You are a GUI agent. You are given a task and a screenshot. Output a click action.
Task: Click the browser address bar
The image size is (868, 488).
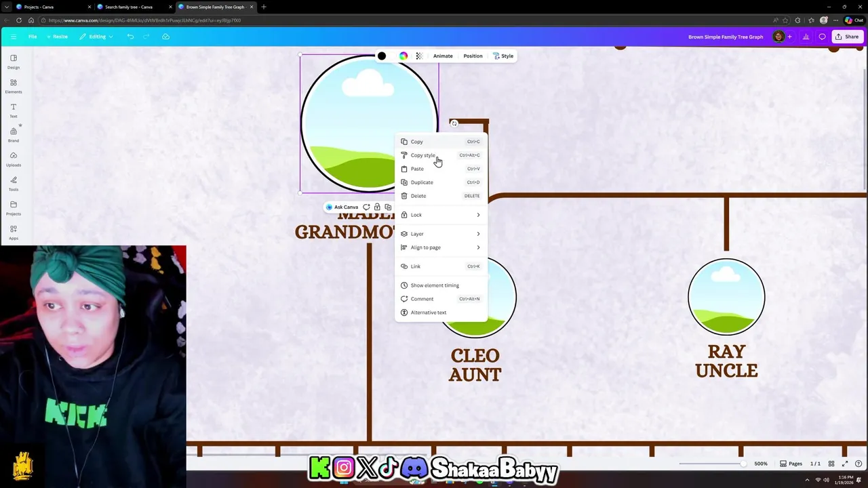coord(407,20)
